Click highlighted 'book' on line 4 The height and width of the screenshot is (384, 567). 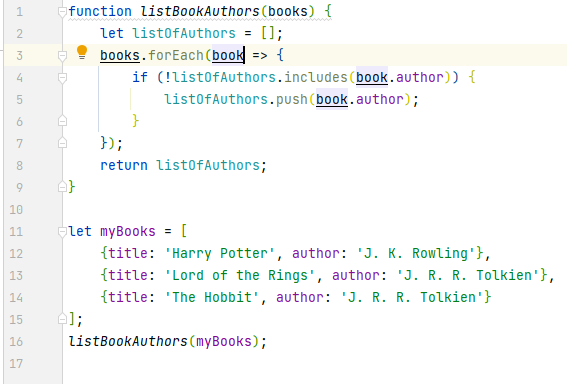tap(372, 78)
